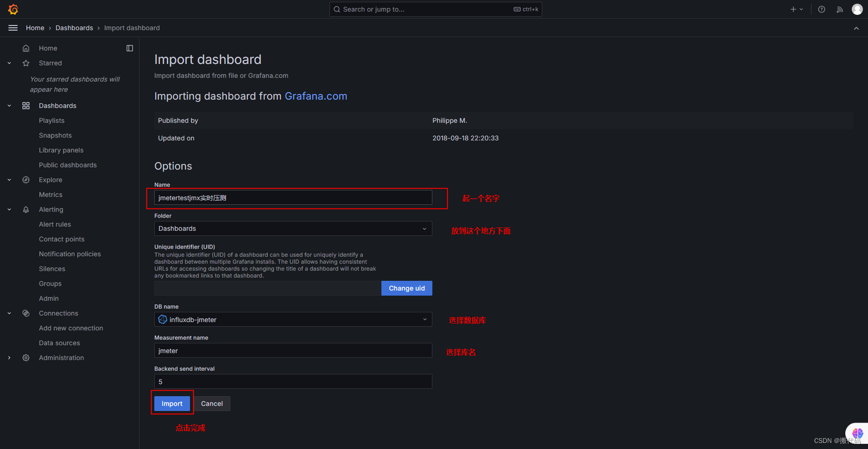Collapse the Explore section

pos(9,180)
